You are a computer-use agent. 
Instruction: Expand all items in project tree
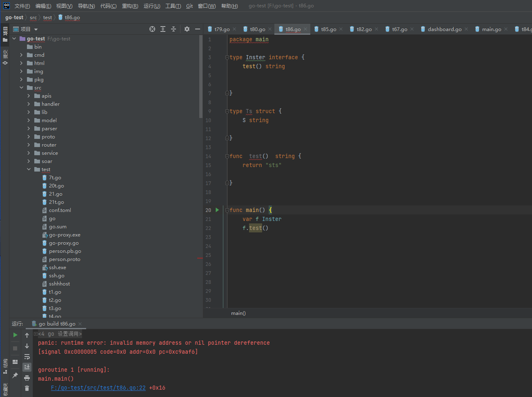pyautogui.click(x=163, y=29)
